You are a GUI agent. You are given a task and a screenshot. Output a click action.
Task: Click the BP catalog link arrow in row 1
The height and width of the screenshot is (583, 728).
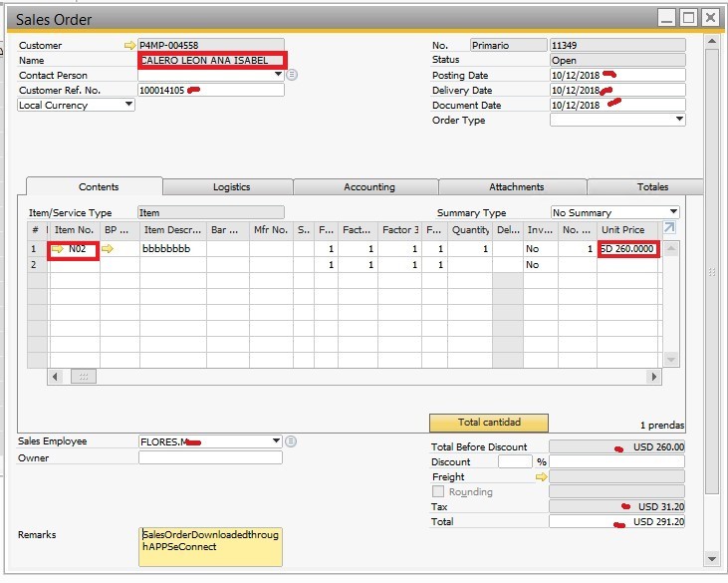point(108,249)
